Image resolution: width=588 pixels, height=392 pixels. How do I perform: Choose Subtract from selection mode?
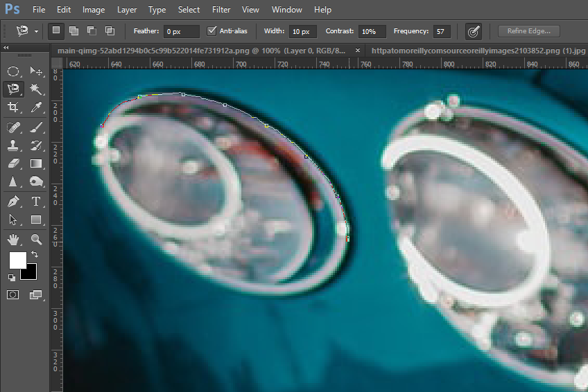[x=92, y=30]
